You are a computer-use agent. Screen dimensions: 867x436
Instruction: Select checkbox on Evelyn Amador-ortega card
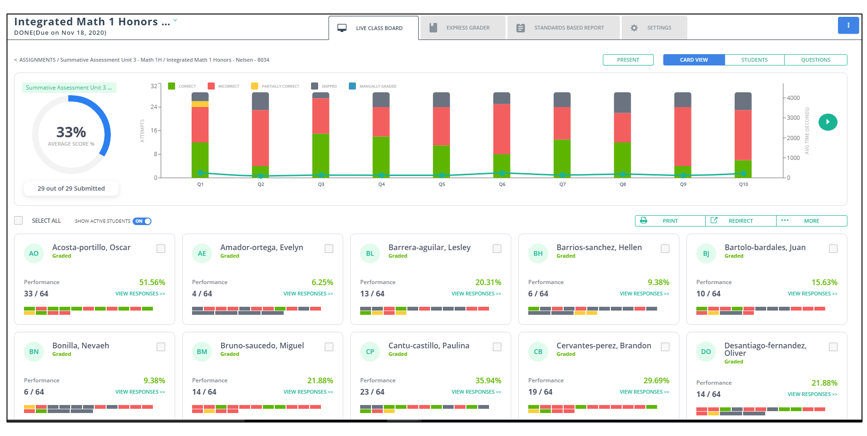pyautogui.click(x=329, y=249)
